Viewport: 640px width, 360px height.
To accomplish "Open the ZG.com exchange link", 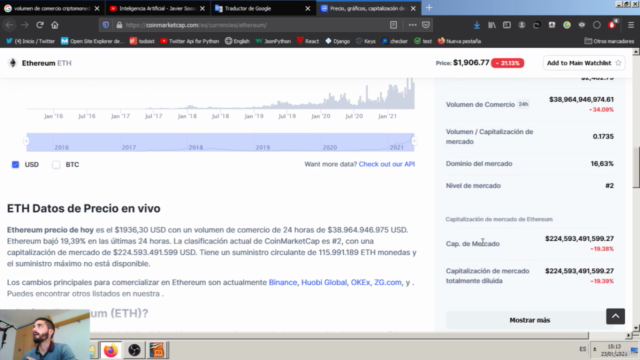I will (388, 282).
